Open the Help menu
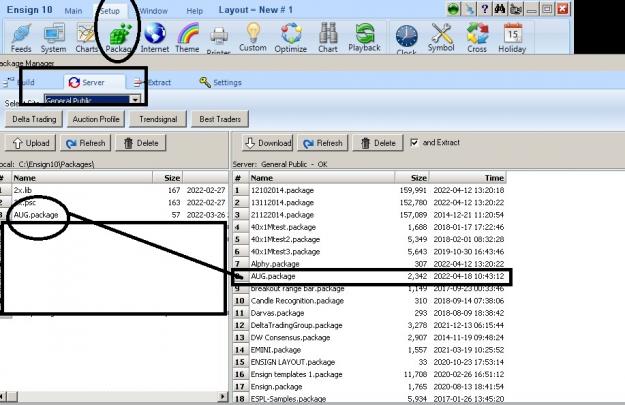Screen dimensions: 625x405 click(x=195, y=11)
